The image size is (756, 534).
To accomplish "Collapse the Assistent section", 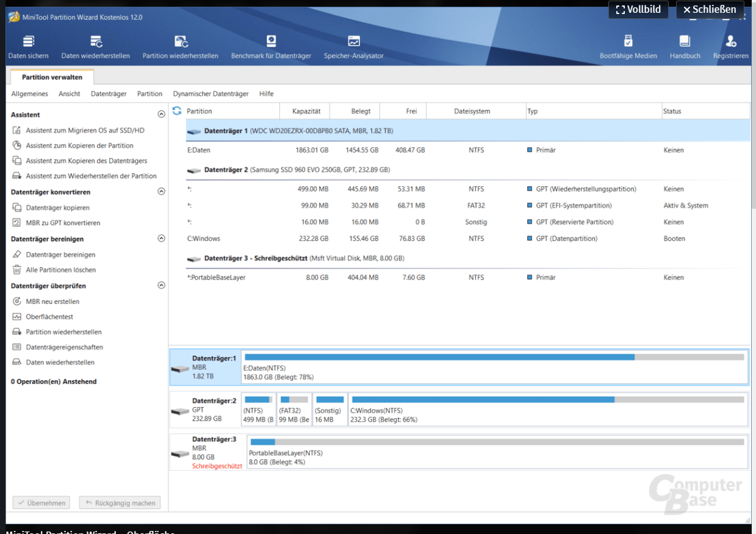I will (x=161, y=114).
